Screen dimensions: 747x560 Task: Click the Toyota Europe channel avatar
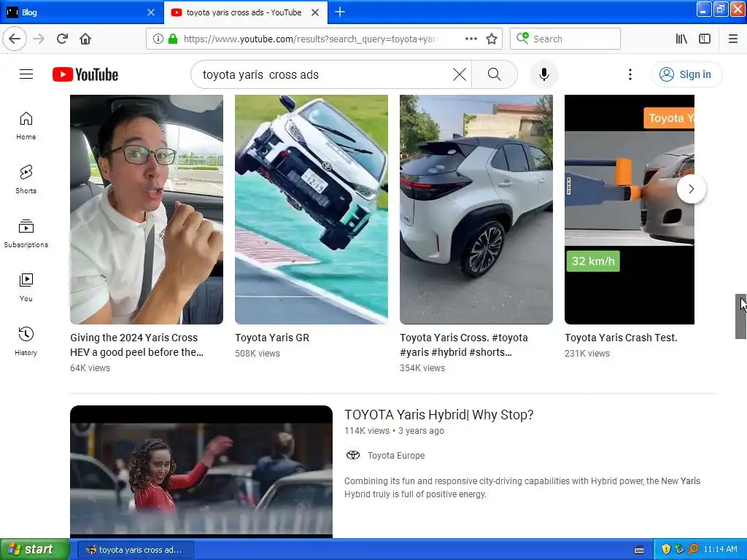[x=353, y=455]
